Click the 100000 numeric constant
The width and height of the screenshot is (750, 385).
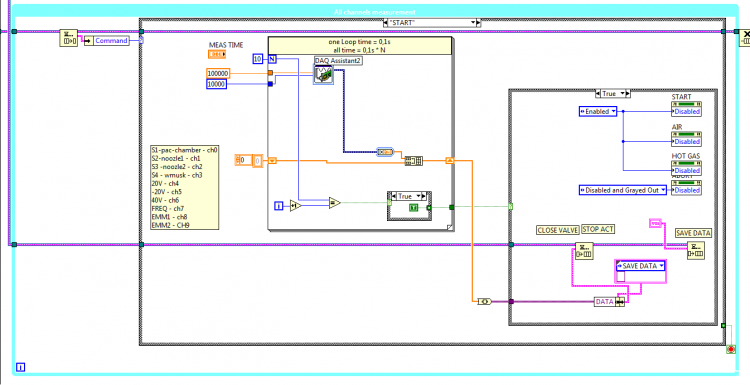[x=218, y=73]
